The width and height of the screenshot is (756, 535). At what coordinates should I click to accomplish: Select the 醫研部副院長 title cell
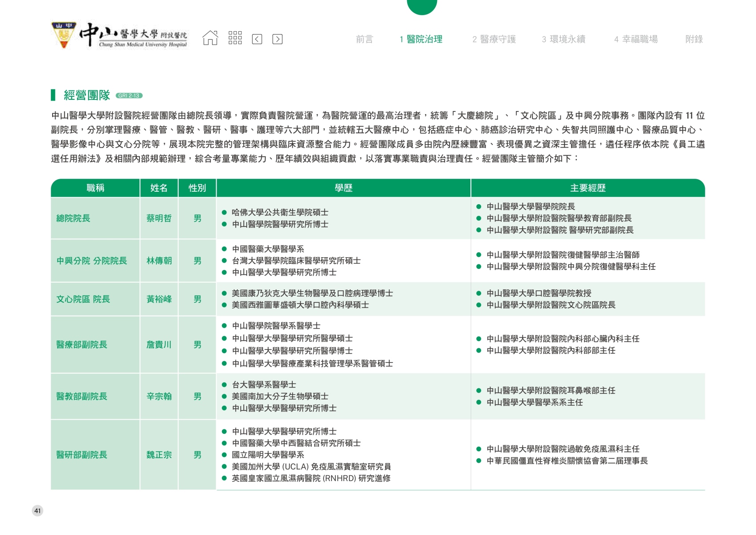pos(82,455)
